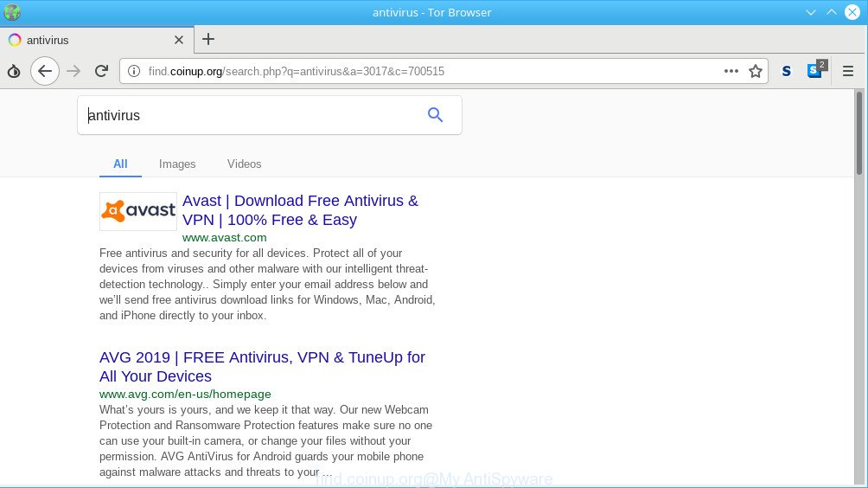The image size is (868, 488).
Task: Switch to Videos results tab
Action: (x=244, y=164)
